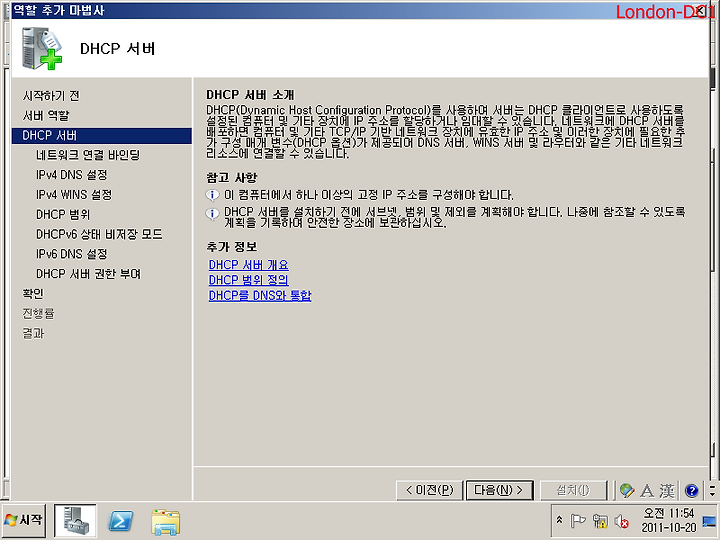720x540 pixels.
Task: Open DHCP 서버 권한 부여 step
Action: (x=89, y=274)
